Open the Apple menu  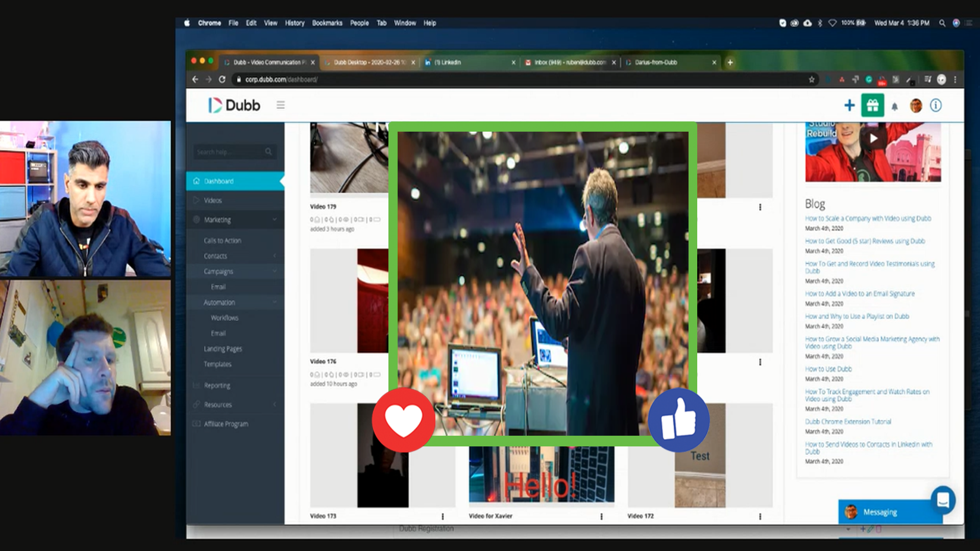(x=187, y=23)
